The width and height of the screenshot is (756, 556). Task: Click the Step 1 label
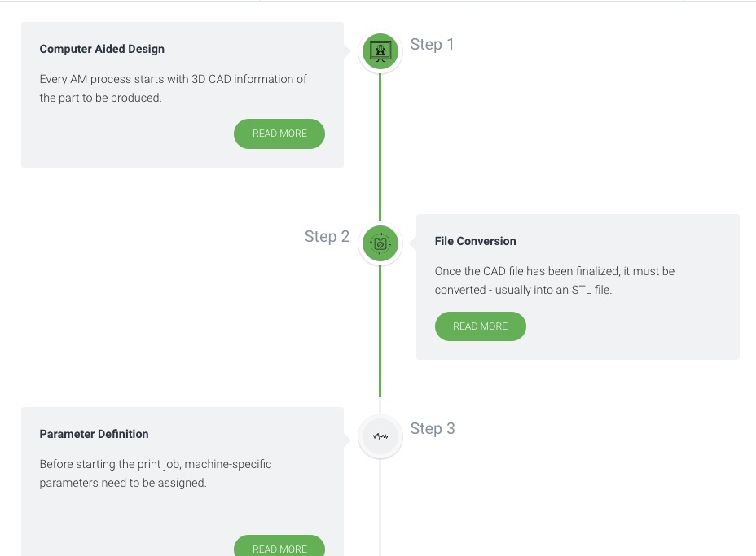pos(432,44)
